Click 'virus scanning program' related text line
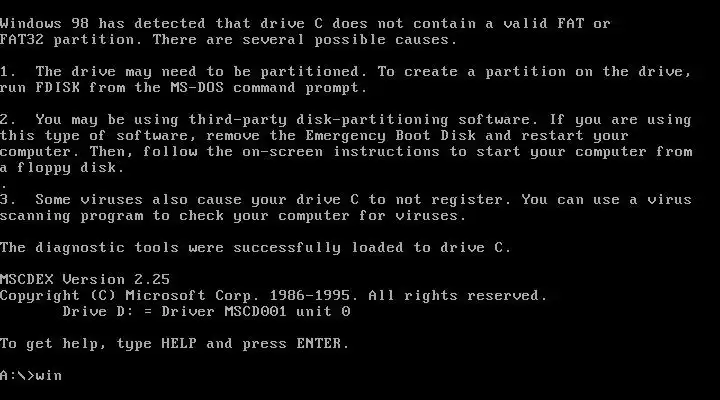This screenshot has height=400, width=720. click(233, 216)
